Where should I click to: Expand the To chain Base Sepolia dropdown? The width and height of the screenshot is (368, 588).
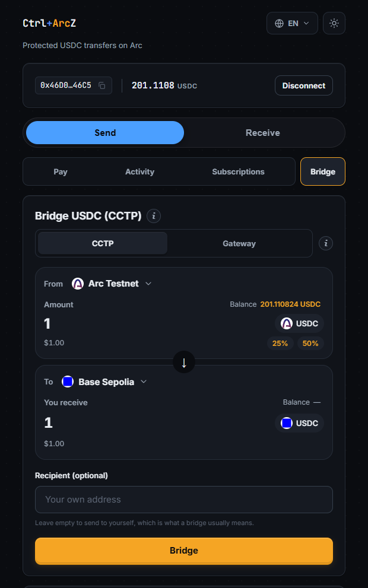pos(104,382)
